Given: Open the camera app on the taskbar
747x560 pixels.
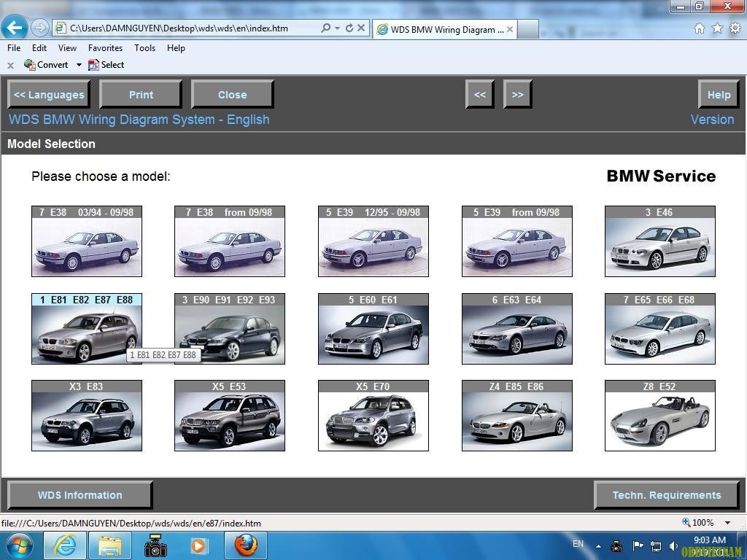Looking at the screenshot, I should 155,545.
